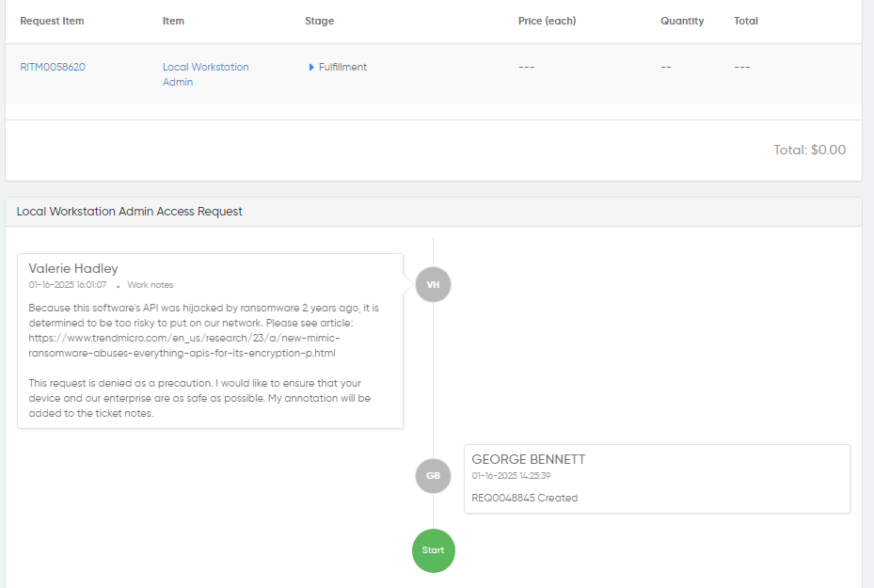Click the Local Workstation Admin Access Request heading

130,212
